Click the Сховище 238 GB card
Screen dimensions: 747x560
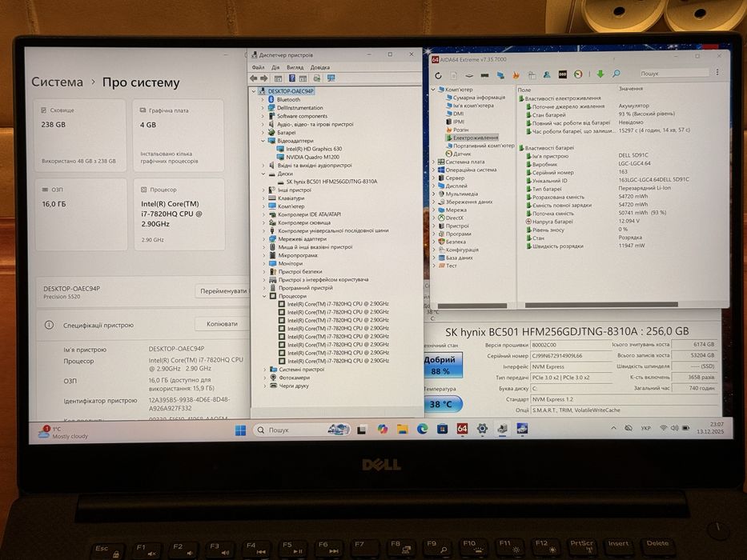[x=80, y=135]
